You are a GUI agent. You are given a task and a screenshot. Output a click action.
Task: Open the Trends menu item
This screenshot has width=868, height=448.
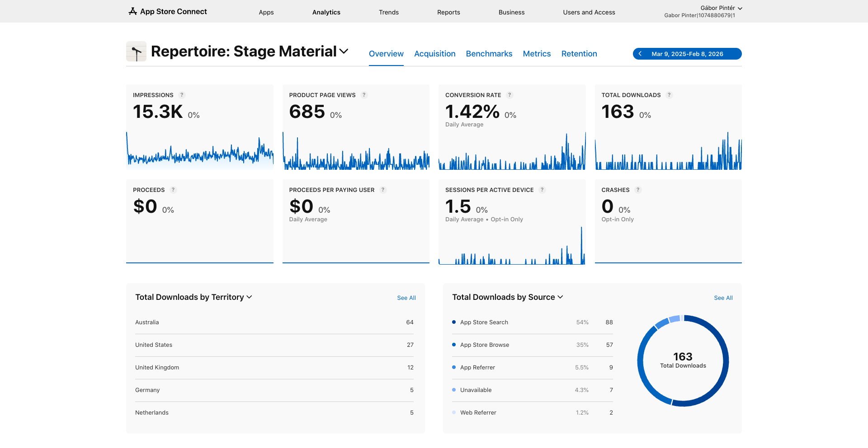pyautogui.click(x=389, y=12)
